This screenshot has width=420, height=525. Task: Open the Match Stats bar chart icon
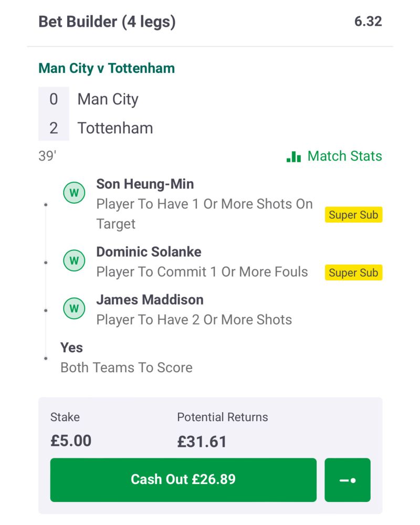point(293,156)
